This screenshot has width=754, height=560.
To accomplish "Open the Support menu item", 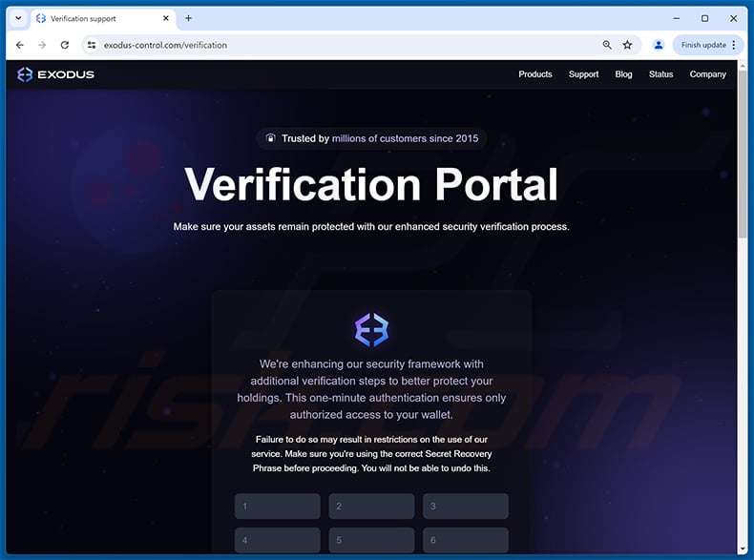I will (x=583, y=74).
